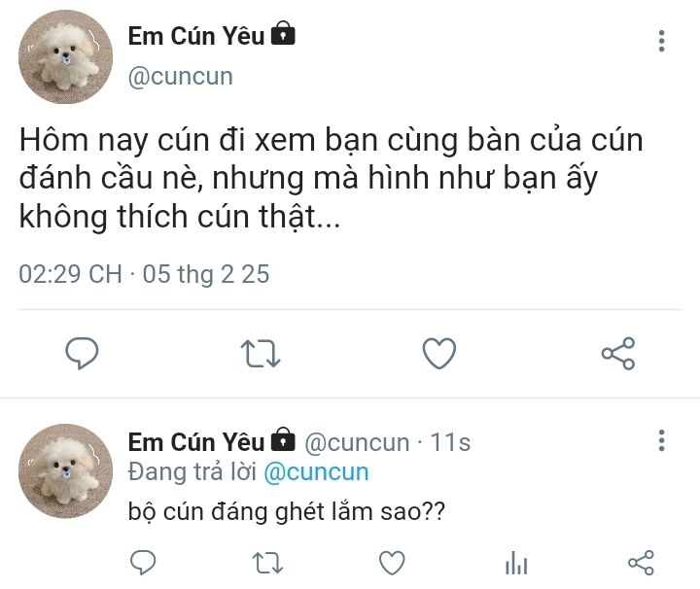Open the reply text 'bộ cún đáng ghét lắm sao??'

(x=287, y=511)
